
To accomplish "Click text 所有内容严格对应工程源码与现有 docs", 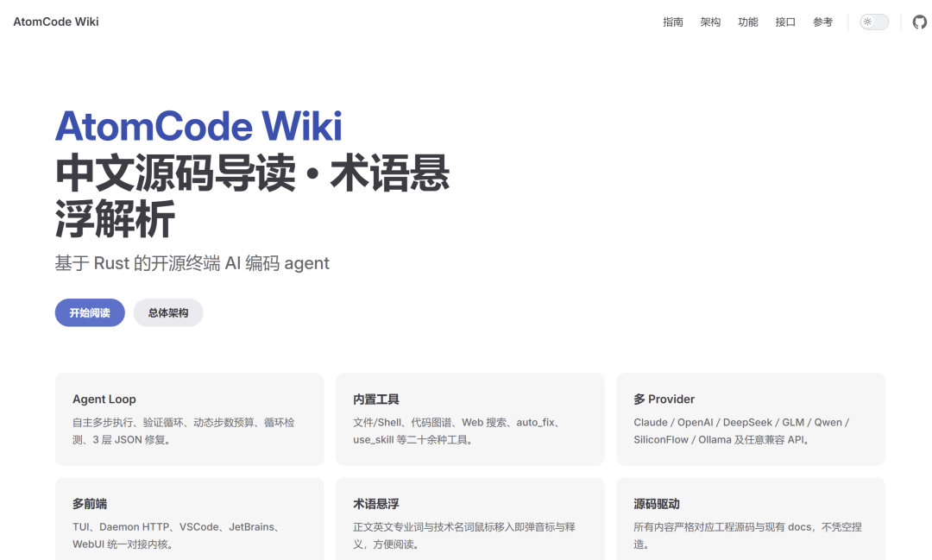I will 722,526.
